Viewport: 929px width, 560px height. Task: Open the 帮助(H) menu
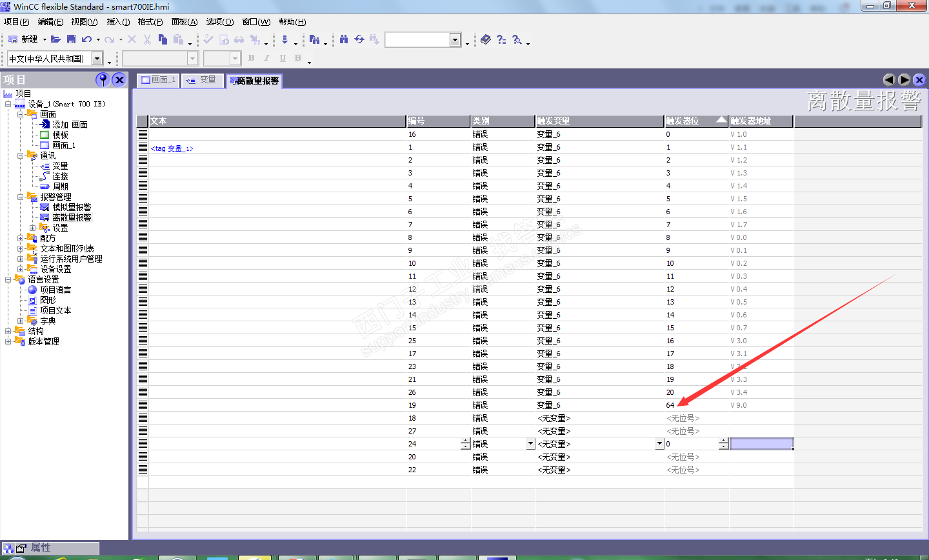pos(292,21)
